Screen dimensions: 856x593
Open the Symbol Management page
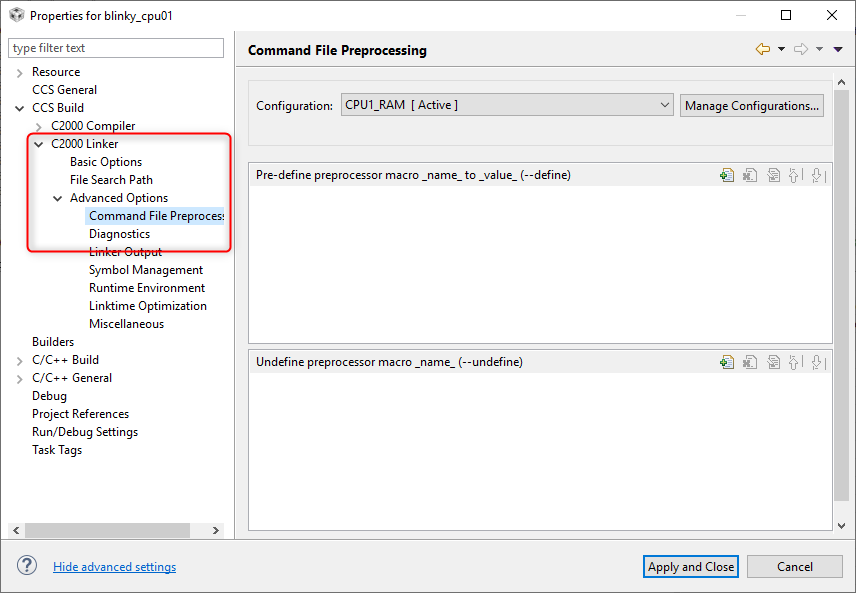point(145,270)
